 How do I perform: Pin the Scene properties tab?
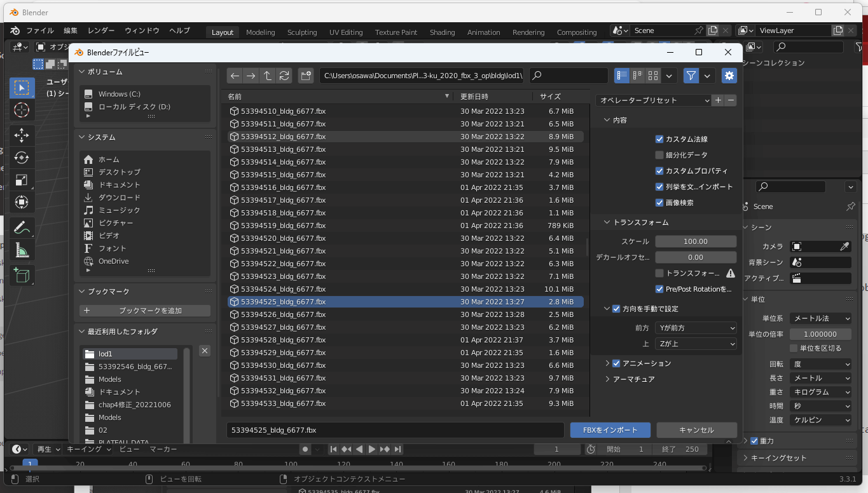pyautogui.click(x=851, y=206)
